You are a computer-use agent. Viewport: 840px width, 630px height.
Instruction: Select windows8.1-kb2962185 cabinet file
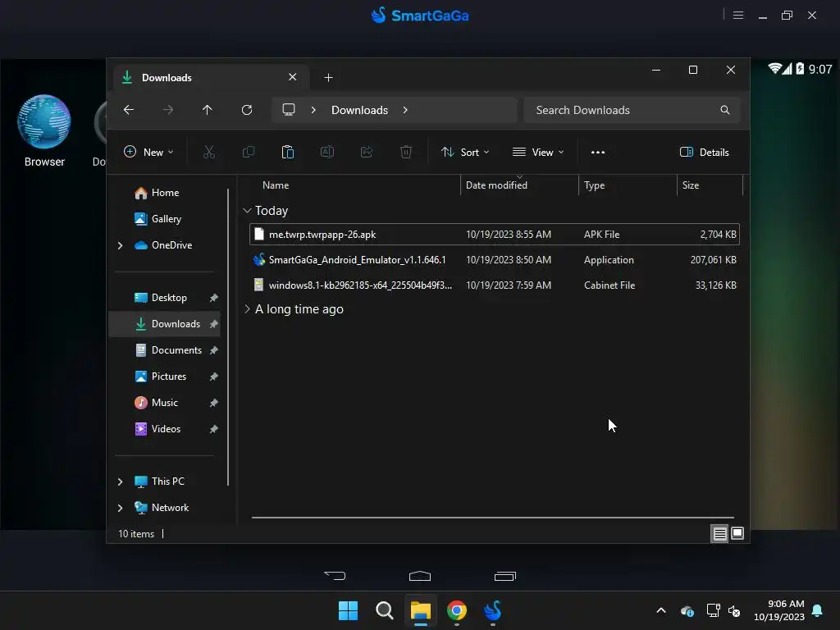pos(495,285)
